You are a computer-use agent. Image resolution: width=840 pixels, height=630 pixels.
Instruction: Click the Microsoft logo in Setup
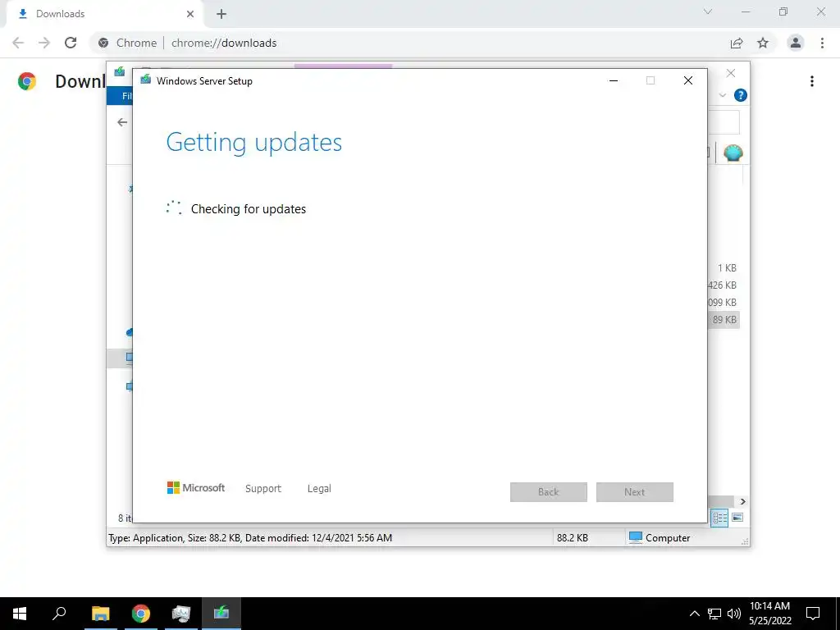(x=196, y=488)
